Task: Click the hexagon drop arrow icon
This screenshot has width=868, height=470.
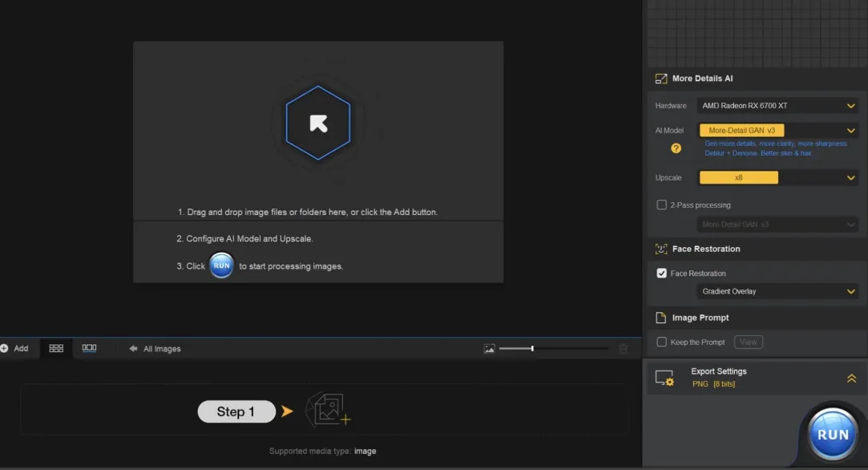Action: click(318, 123)
